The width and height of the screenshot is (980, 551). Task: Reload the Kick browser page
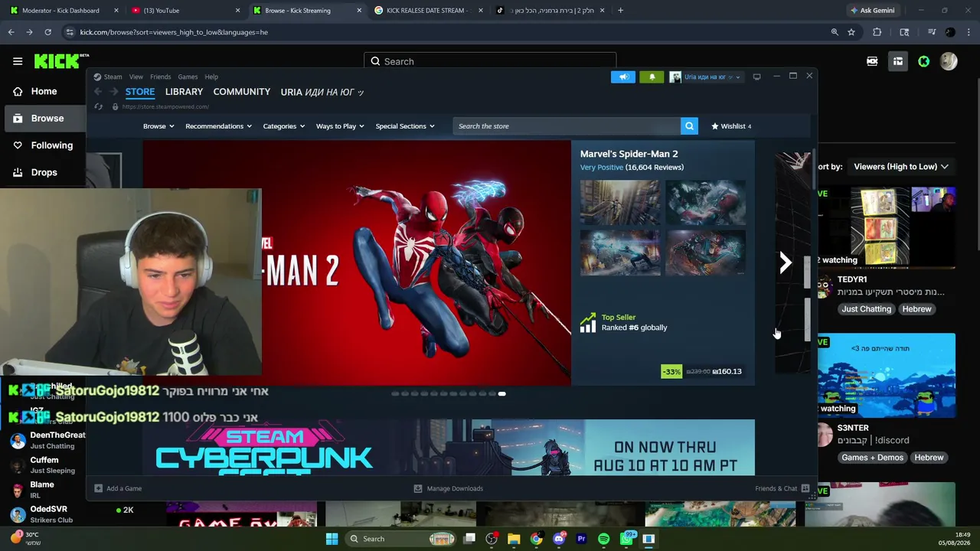click(x=47, y=32)
